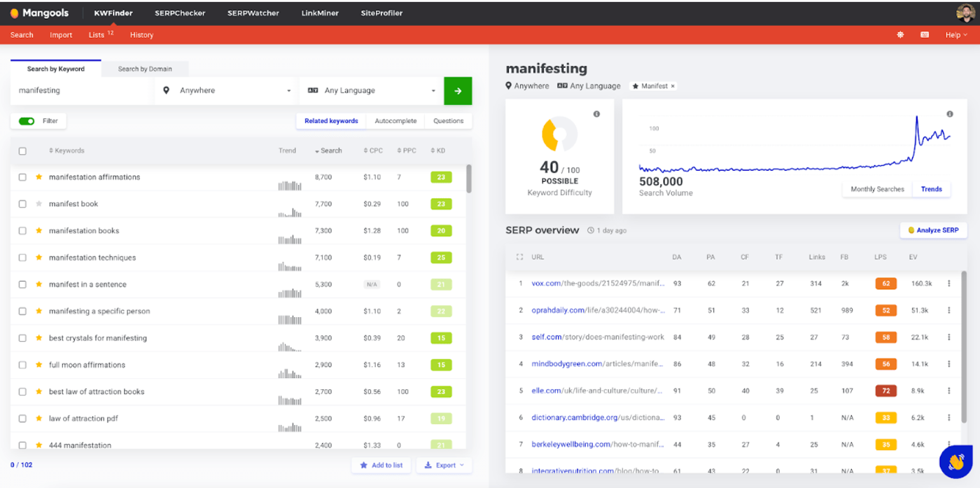Screen dimensions: 980x488
Task: Check the manifestation affirmations row checkbox
Action: 22,177
